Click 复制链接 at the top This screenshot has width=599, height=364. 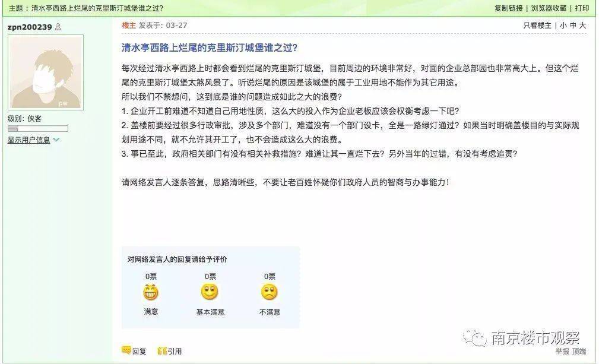pos(508,8)
